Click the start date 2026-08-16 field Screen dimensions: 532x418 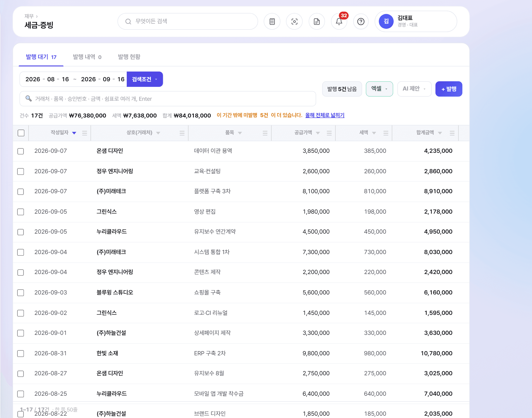pyautogui.click(x=47, y=79)
